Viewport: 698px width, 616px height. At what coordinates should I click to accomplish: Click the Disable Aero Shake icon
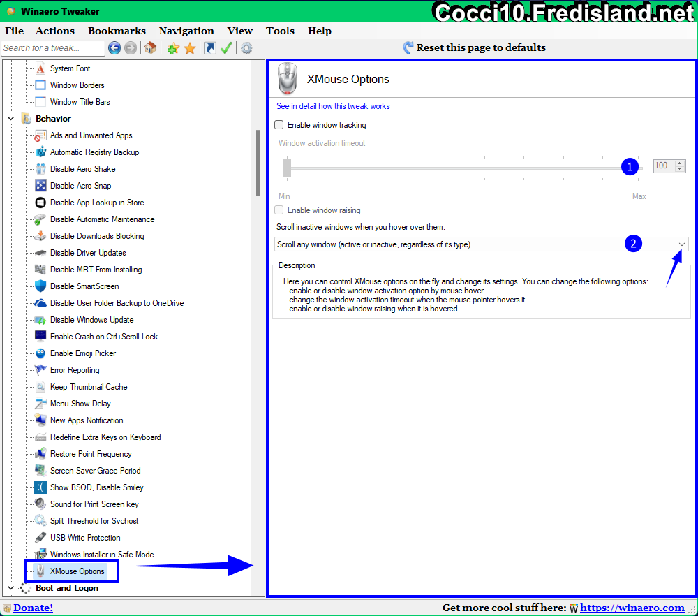(x=40, y=169)
